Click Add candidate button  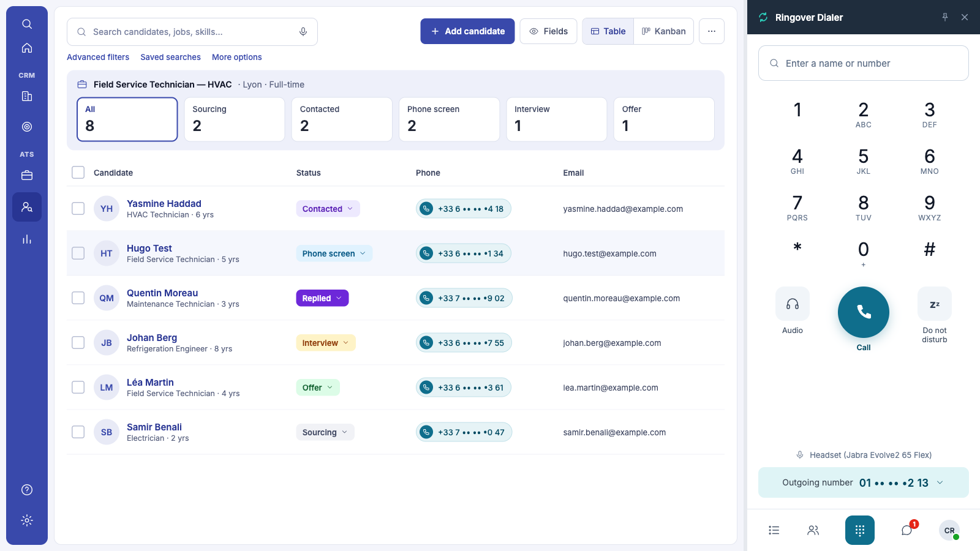467,31
